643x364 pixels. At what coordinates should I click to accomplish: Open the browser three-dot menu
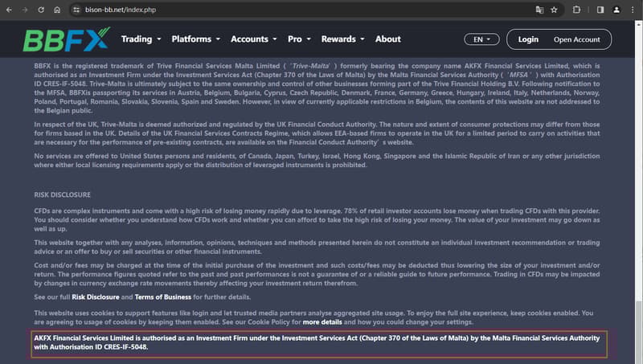633,10
